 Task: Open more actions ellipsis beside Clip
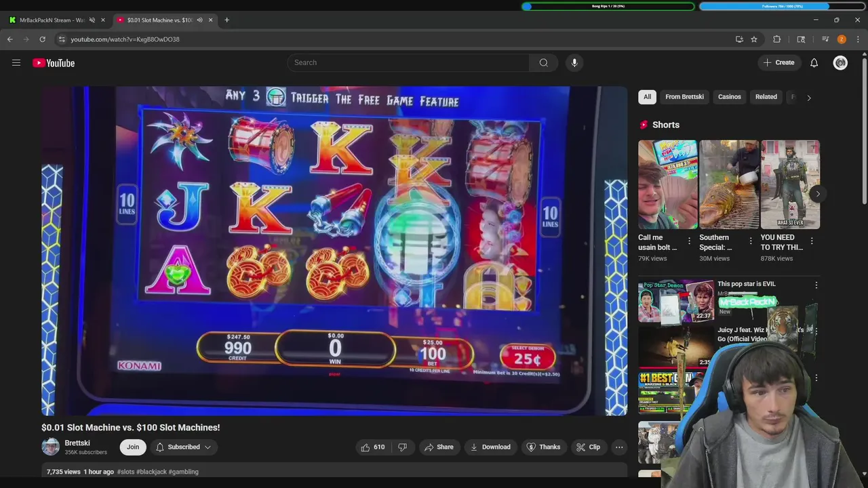tap(618, 447)
